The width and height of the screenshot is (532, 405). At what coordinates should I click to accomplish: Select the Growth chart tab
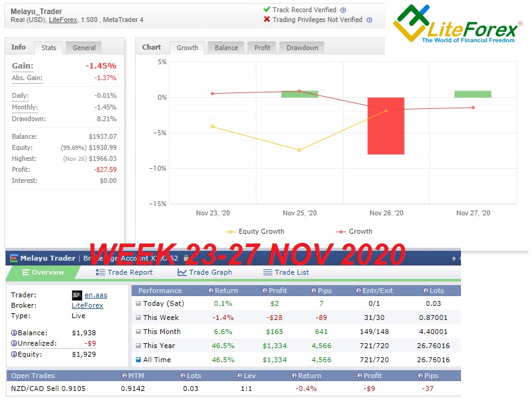click(187, 48)
